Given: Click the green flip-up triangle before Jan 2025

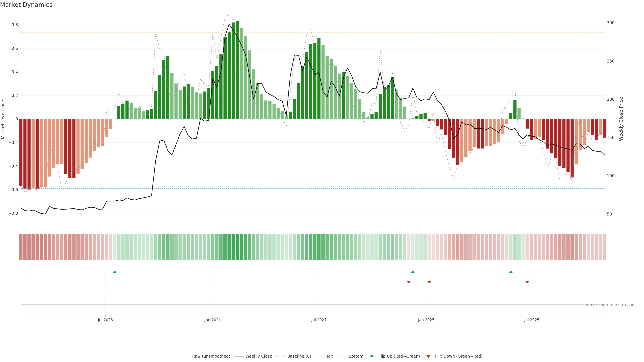Looking at the screenshot, I should (x=413, y=272).
